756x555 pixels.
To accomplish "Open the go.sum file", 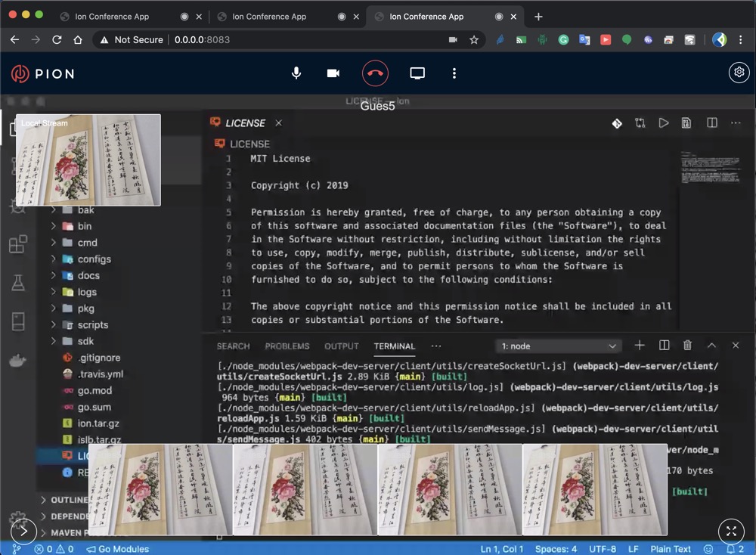I will tap(94, 407).
